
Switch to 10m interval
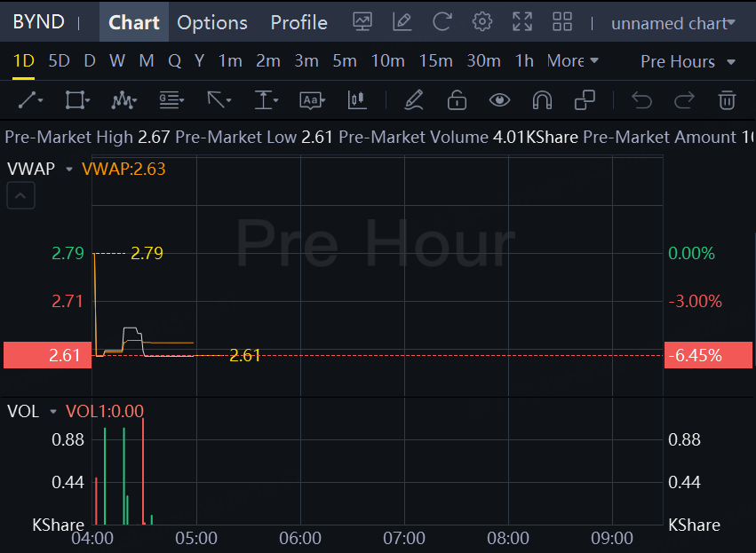coord(387,61)
